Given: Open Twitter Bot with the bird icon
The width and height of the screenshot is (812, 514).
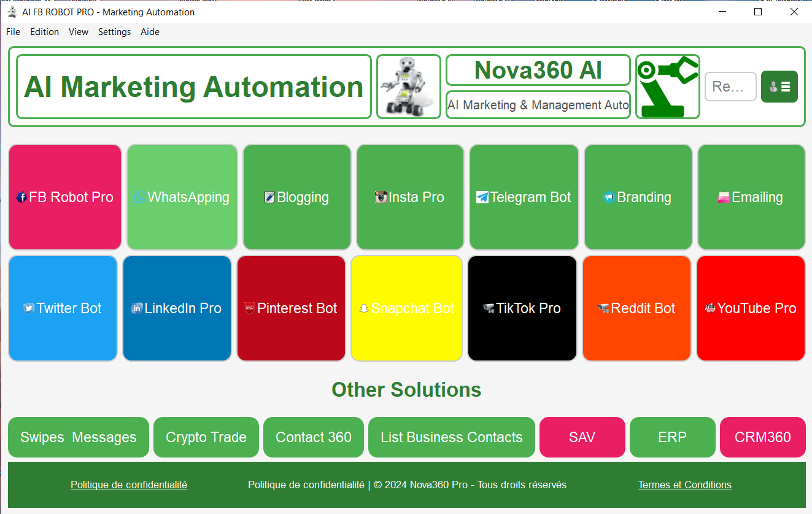Looking at the screenshot, I should 63,308.
